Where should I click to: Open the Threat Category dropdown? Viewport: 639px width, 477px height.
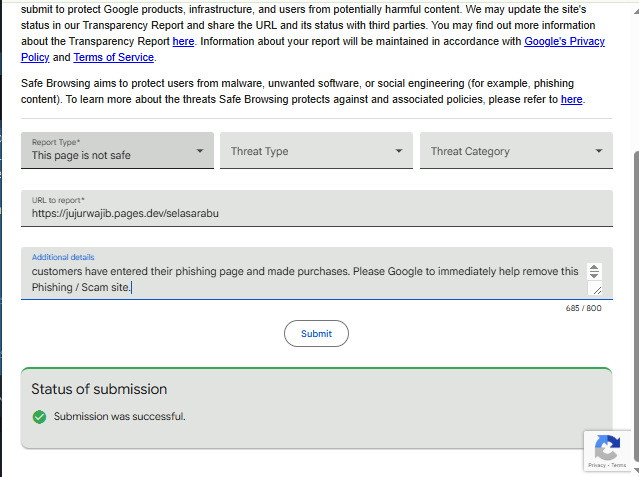[x=516, y=151]
